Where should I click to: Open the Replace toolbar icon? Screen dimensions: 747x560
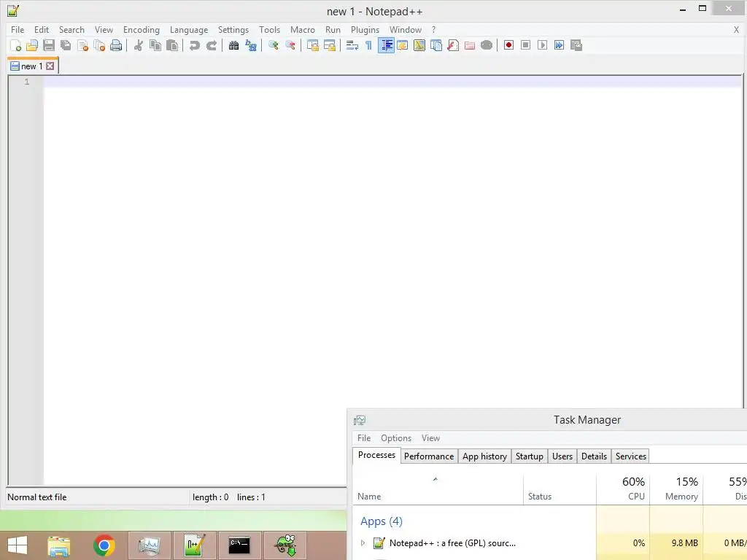pos(251,45)
